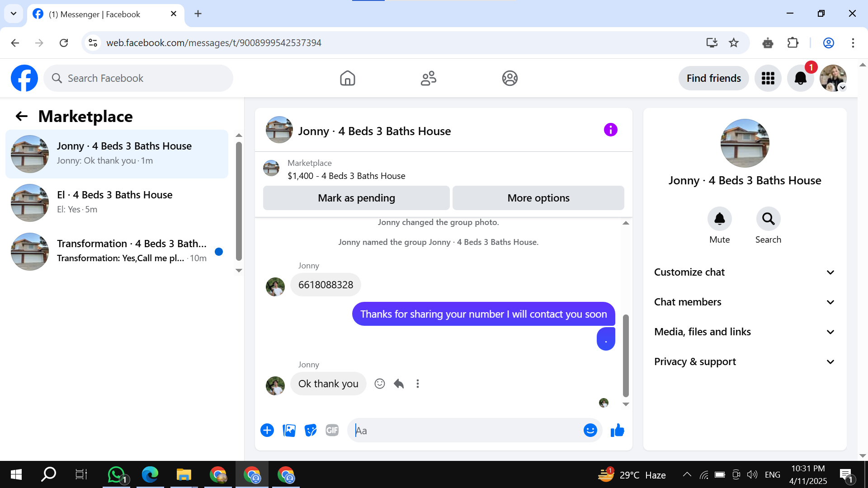868x488 pixels.
Task: Click the Mark as pending button
Action: [x=356, y=198]
